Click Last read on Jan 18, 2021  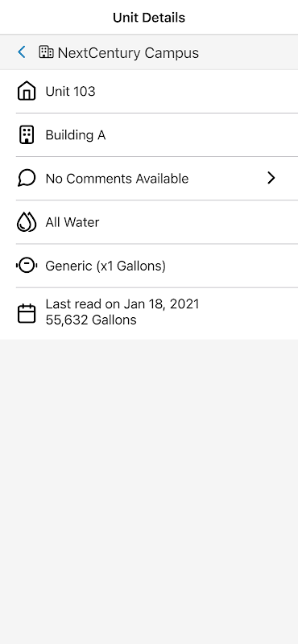[122, 304]
